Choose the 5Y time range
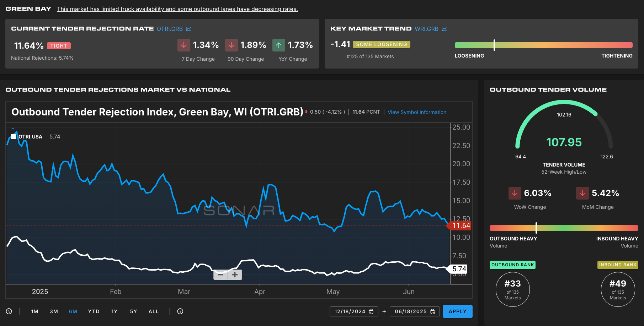 [133, 311]
